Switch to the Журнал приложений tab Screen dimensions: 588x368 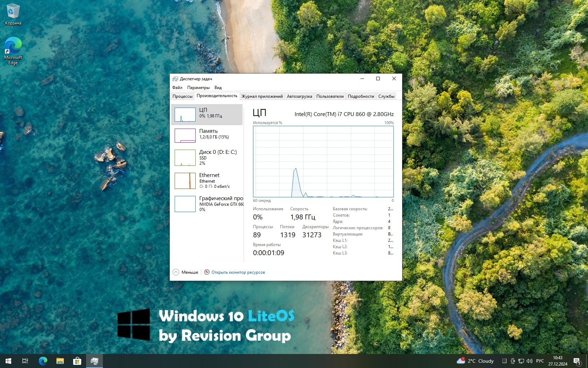coord(262,96)
